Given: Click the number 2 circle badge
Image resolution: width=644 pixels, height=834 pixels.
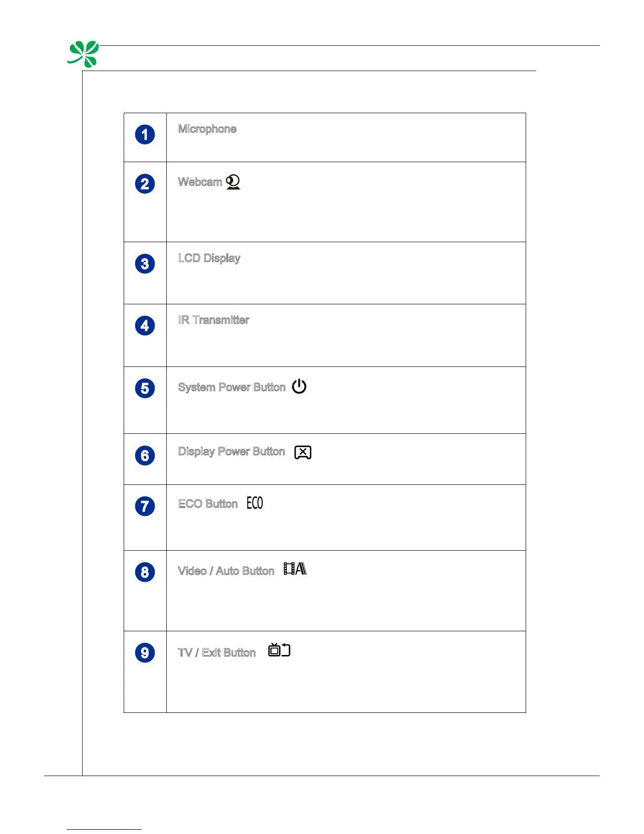Looking at the screenshot, I should [x=145, y=184].
